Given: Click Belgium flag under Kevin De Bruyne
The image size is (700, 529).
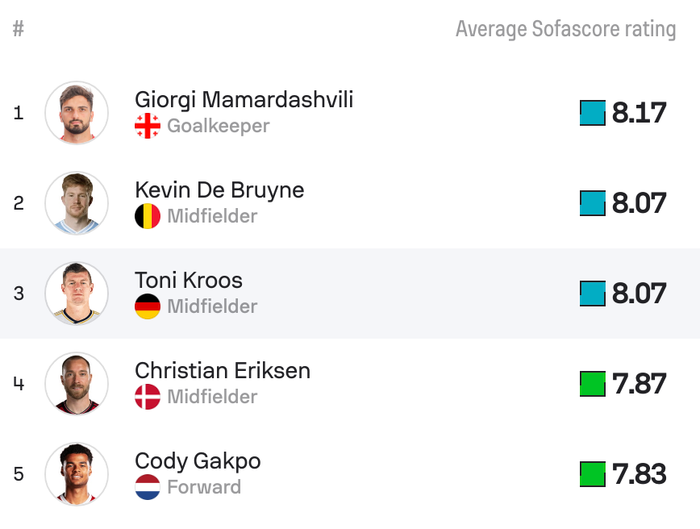Looking at the screenshot, I should (147, 216).
